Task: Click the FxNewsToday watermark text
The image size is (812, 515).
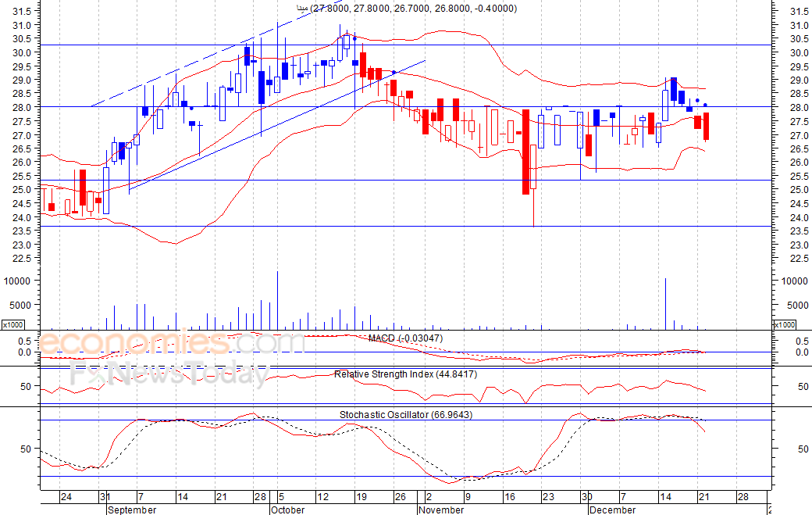Action: (168, 375)
